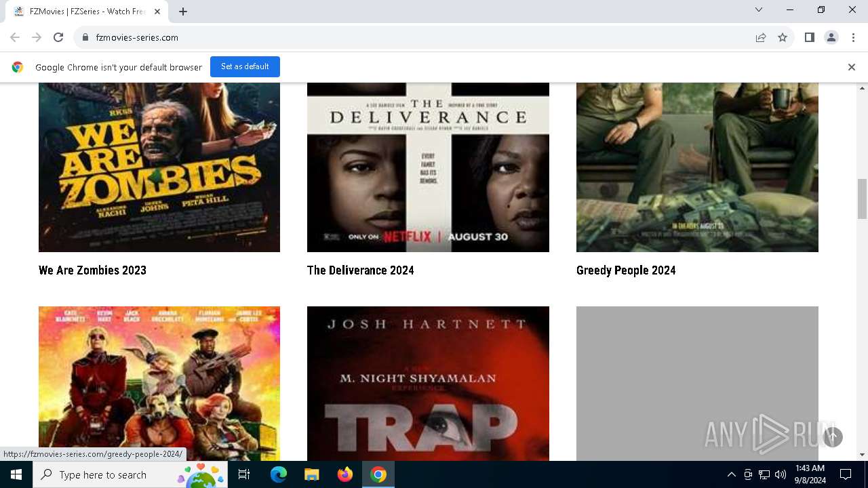Click the page vertical scrollbar thumb
This screenshot has width=868, height=488.
(x=863, y=199)
